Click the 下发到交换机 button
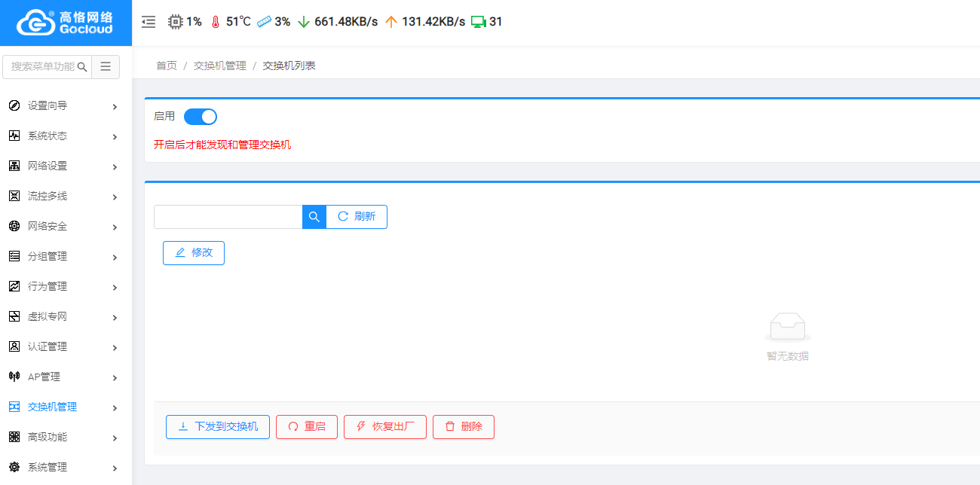The width and height of the screenshot is (980, 485). click(x=218, y=427)
